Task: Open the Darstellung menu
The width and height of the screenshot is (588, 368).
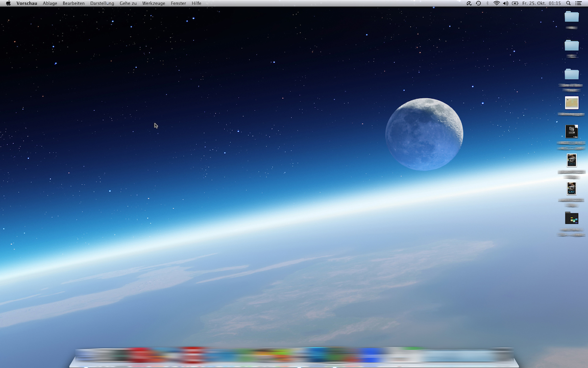Action: pos(102,3)
